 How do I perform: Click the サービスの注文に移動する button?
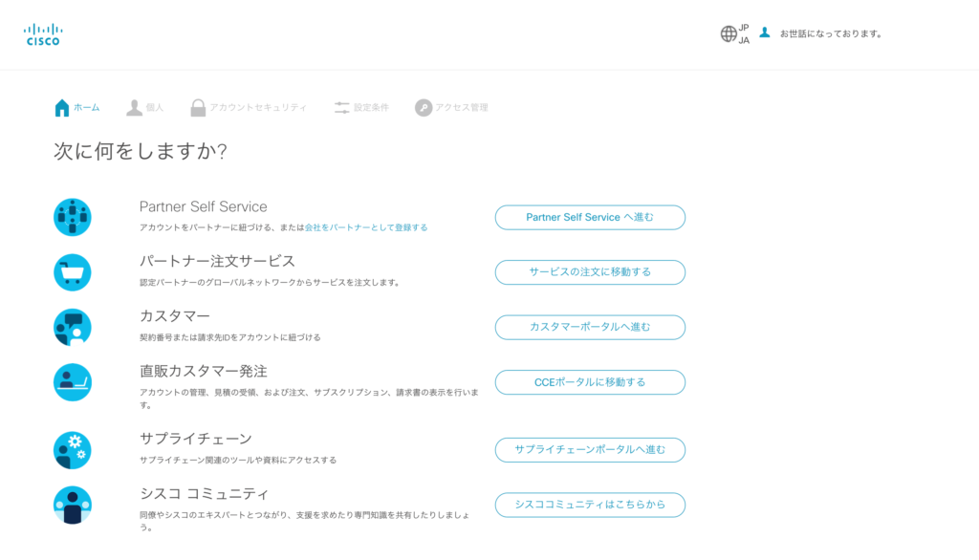590,272
